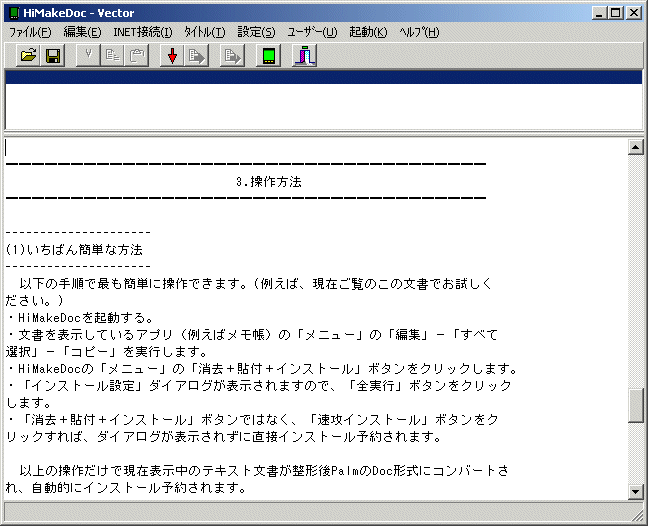Open the 起動(K) menu

tap(368, 32)
